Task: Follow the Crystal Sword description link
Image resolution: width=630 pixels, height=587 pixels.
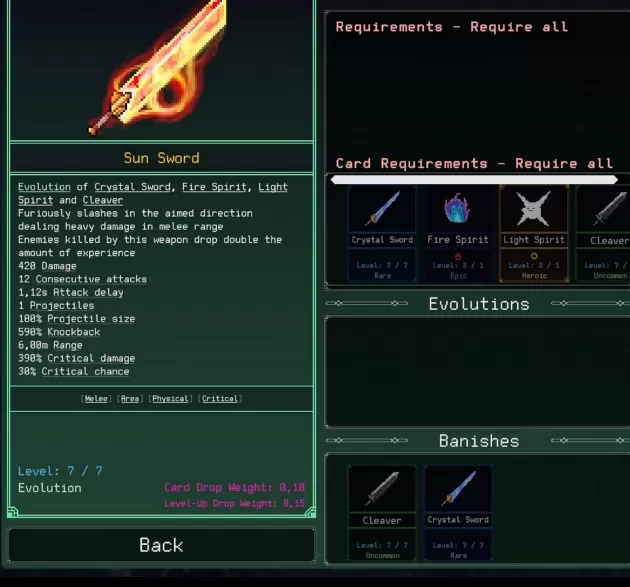Action: click(132, 187)
